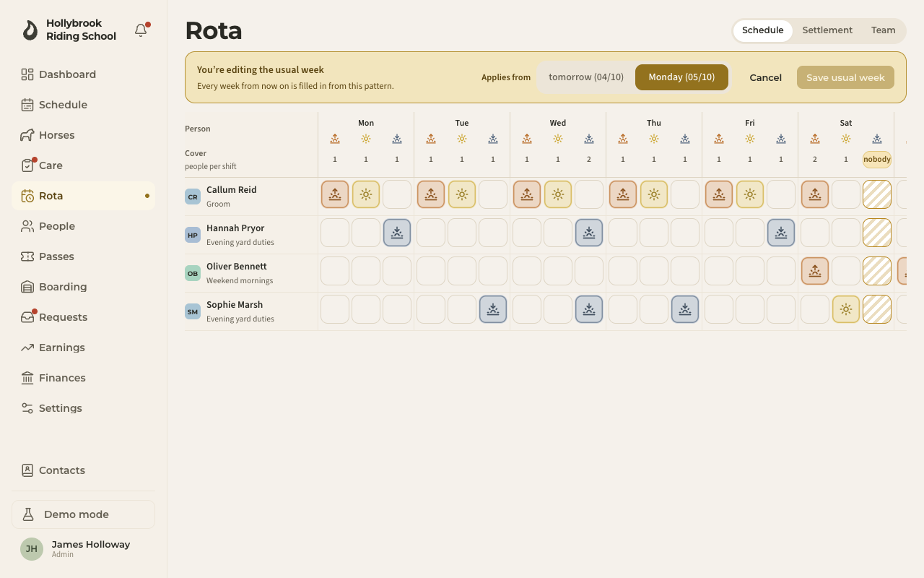924x578 pixels.
Task: Open Settings in sidebar
Action: [83, 408]
